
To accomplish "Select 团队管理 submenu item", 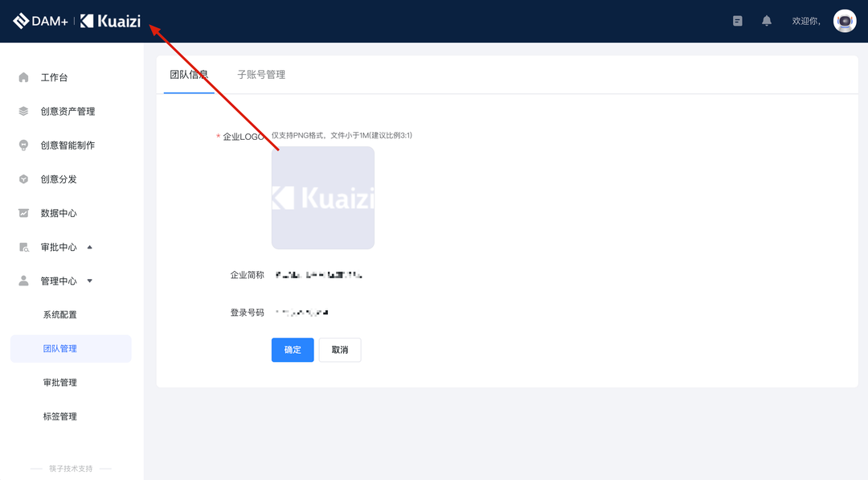I will click(71, 349).
